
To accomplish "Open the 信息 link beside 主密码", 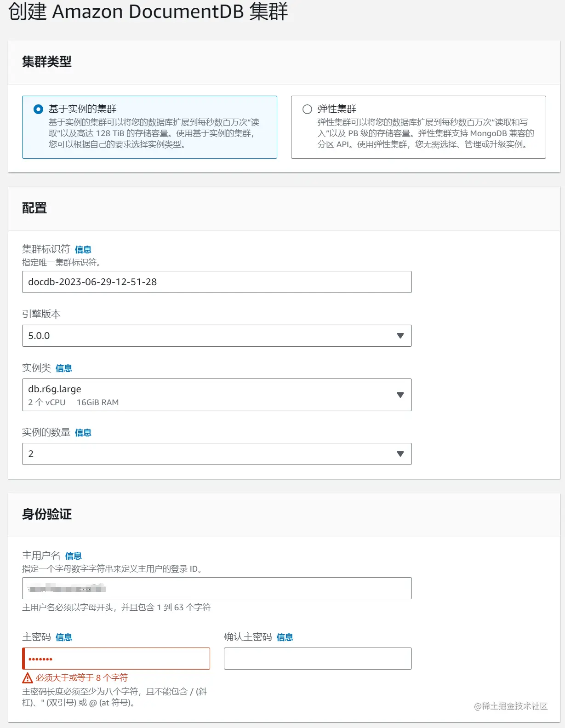I will coord(63,637).
